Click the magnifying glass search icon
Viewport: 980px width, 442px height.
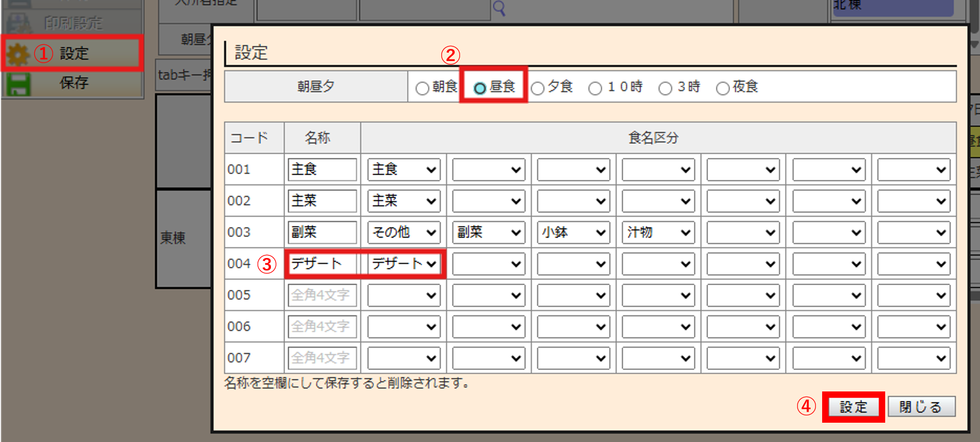coord(499,8)
